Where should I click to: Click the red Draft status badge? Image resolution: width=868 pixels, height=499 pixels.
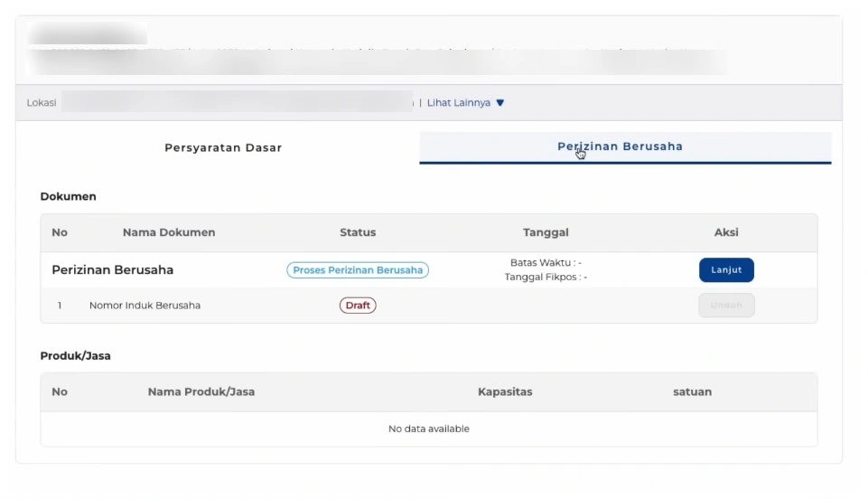tap(358, 306)
